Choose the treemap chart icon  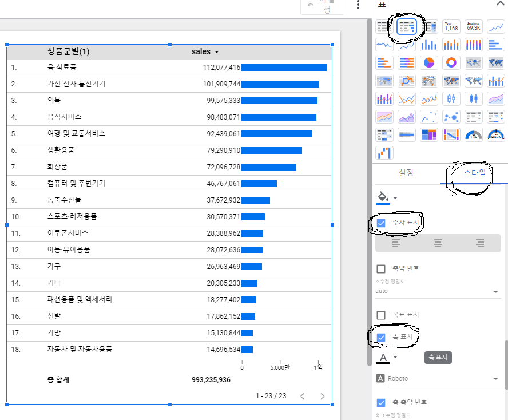[429, 134]
